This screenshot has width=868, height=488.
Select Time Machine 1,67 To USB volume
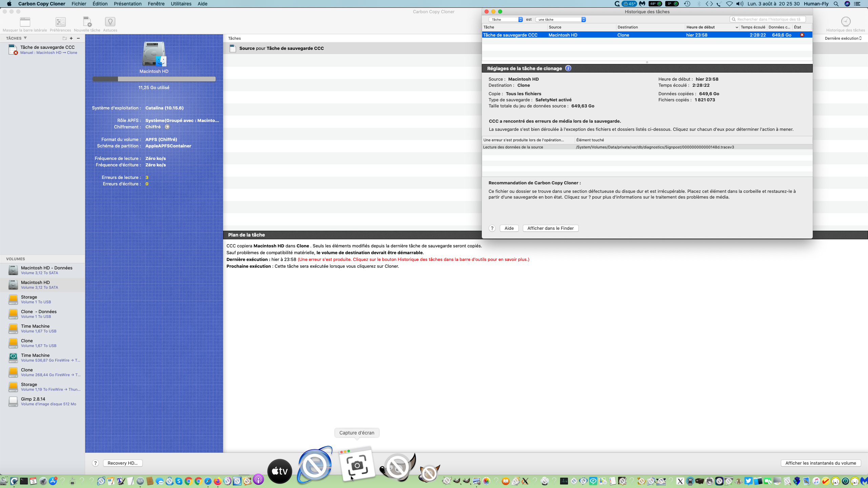[42, 329]
